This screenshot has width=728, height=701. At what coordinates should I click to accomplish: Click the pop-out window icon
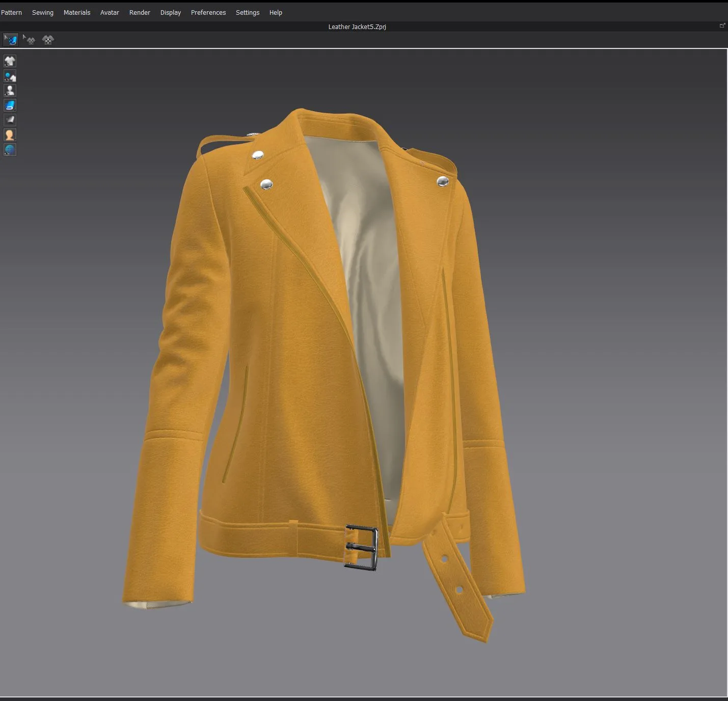point(722,24)
